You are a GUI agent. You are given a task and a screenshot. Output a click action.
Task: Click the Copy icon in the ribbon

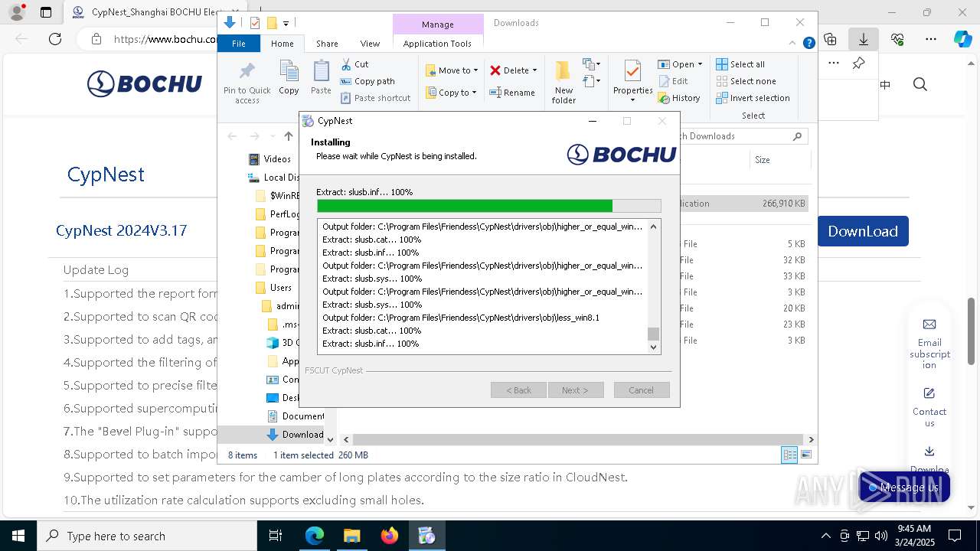pyautogui.click(x=289, y=78)
